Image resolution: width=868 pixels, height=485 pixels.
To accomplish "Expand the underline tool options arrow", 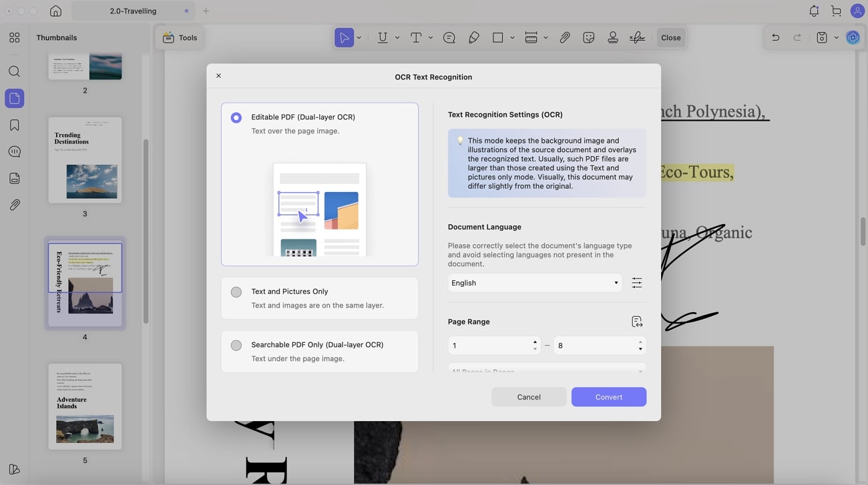I will click(x=397, y=38).
